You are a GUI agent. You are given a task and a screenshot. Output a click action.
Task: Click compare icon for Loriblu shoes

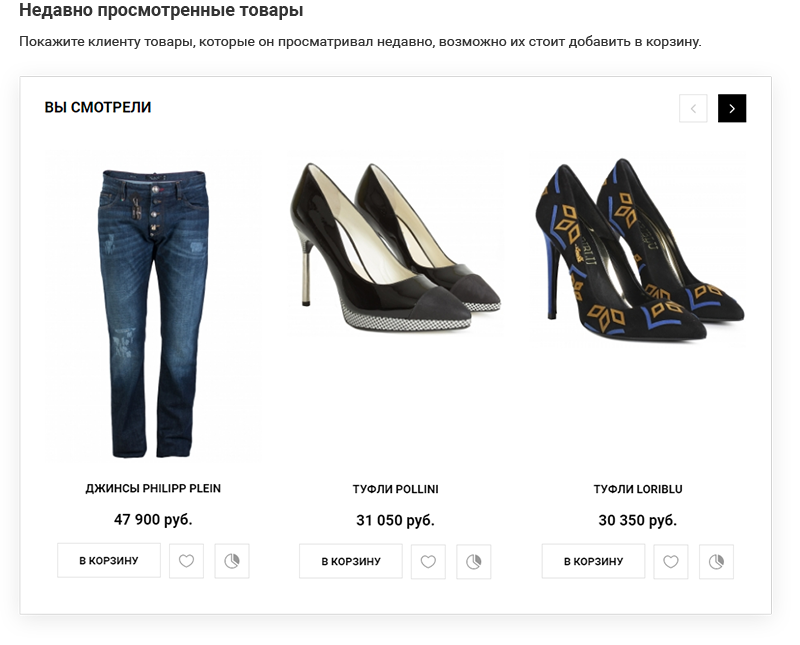(716, 562)
